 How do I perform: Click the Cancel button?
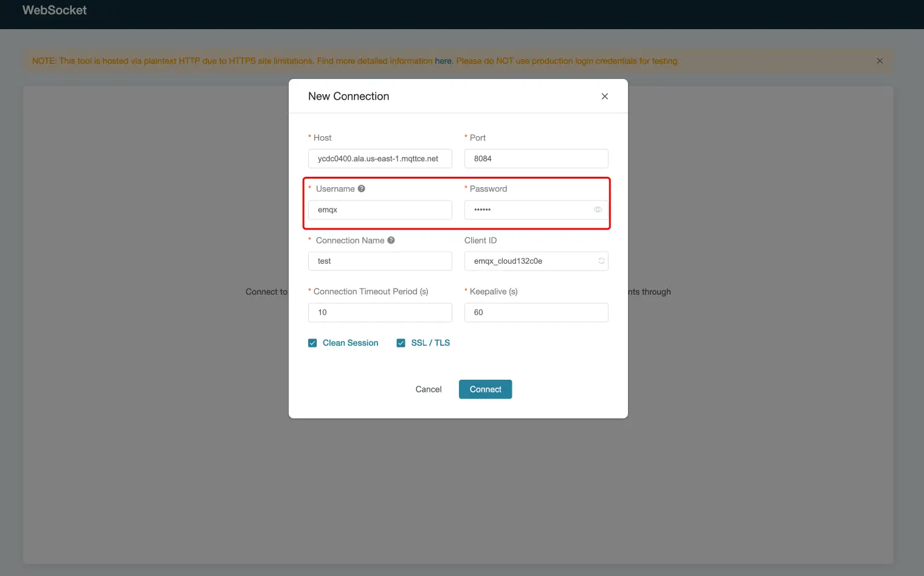click(428, 389)
